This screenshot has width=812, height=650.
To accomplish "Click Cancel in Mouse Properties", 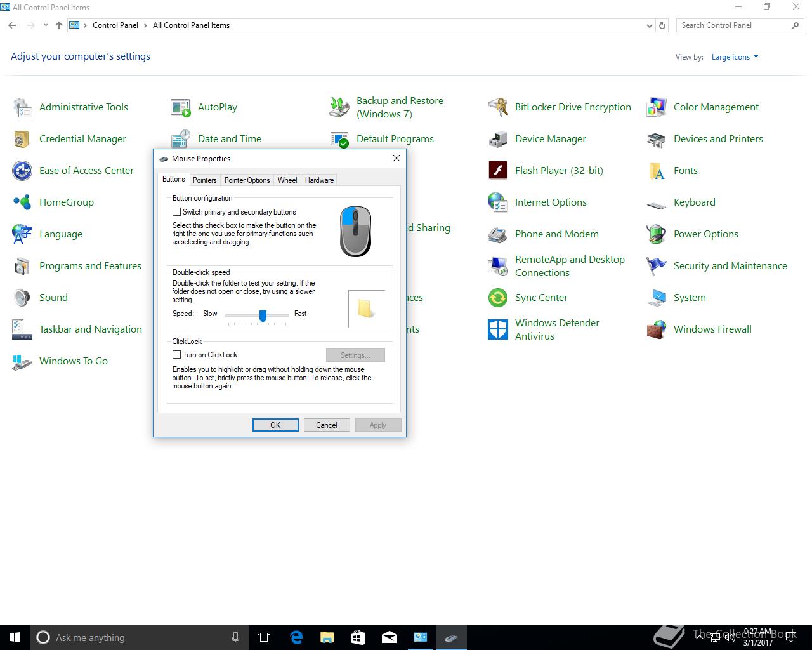I will 327,425.
